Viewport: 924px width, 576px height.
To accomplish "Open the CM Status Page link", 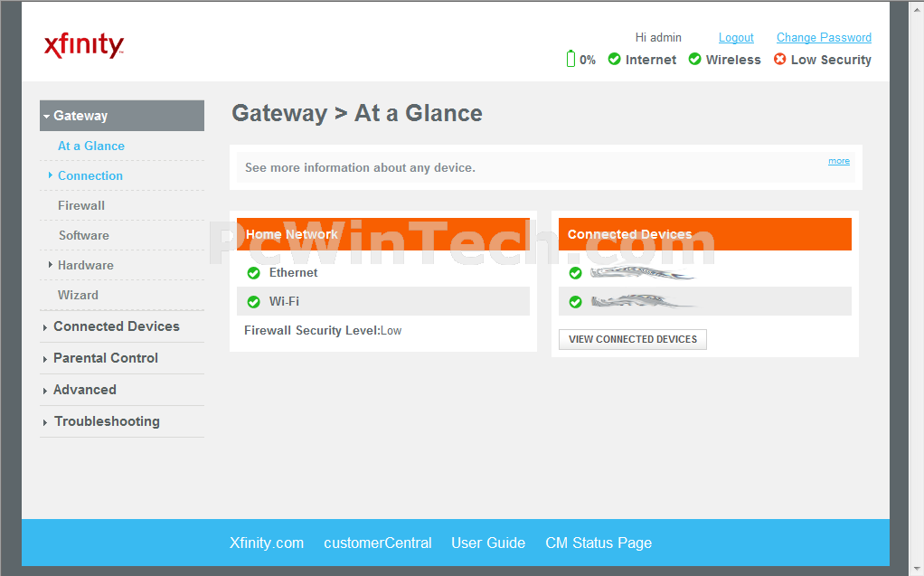I will tap(599, 543).
